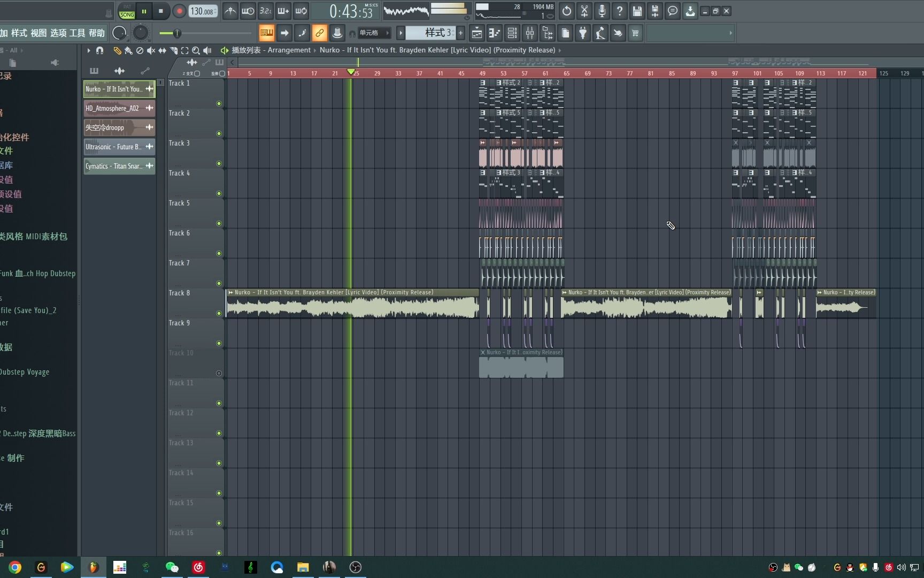Screen dimensions: 924x578
Task: Toggle typing keyboard to piano button
Action: coord(266,33)
